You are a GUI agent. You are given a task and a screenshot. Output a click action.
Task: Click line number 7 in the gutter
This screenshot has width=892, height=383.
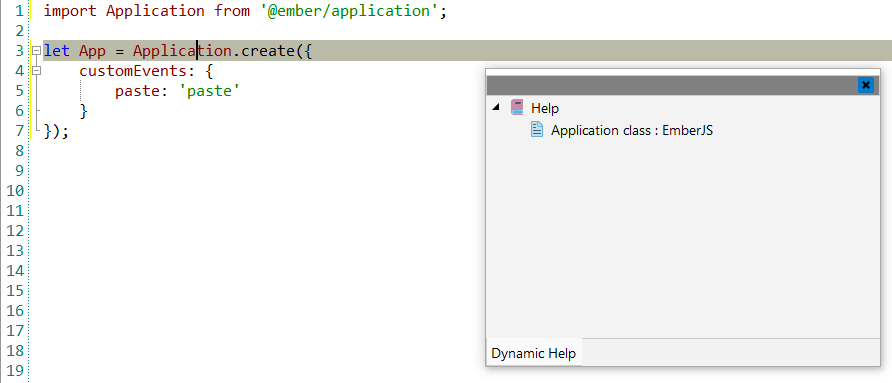click(19, 131)
